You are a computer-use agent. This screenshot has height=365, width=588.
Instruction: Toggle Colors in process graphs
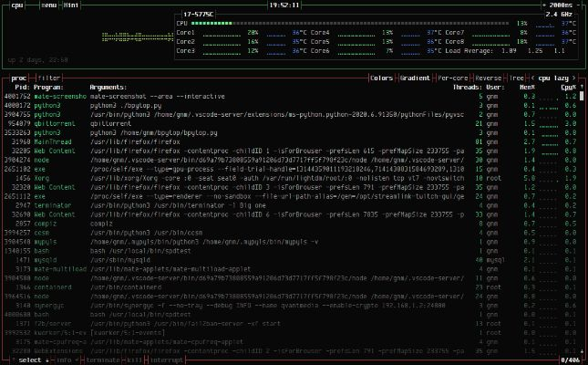(381, 78)
